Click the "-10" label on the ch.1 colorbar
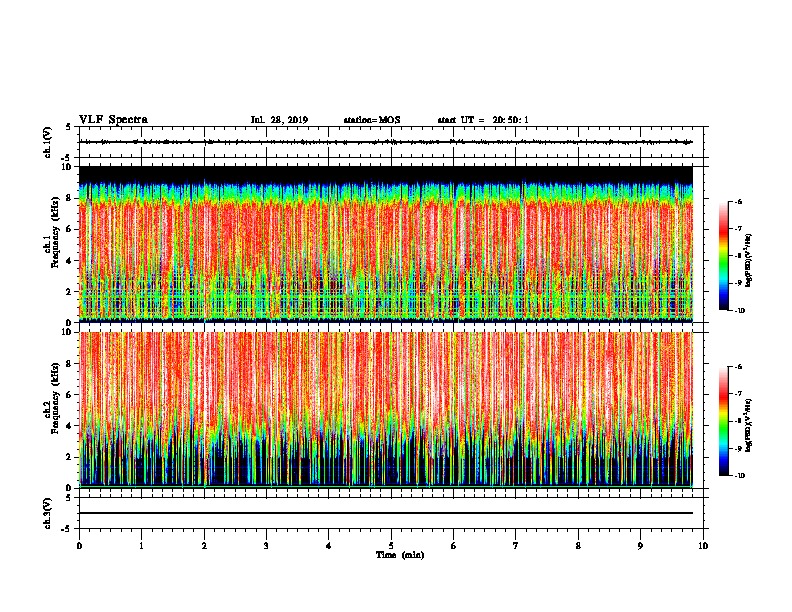Viewport: 792px width, 612px height. point(740,311)
